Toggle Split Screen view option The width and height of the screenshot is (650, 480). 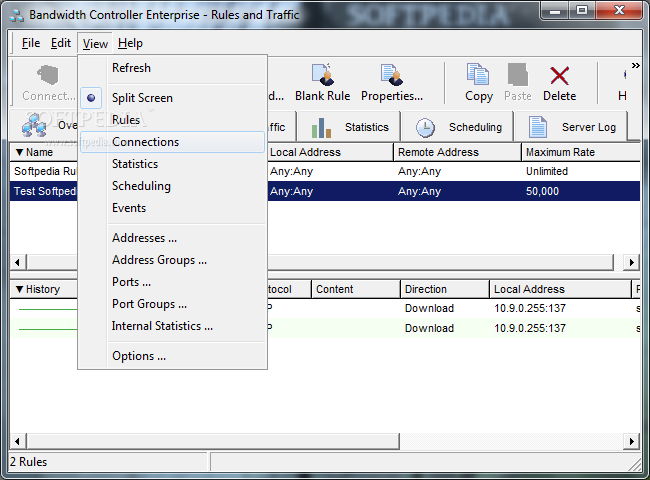tap(172, 98)
